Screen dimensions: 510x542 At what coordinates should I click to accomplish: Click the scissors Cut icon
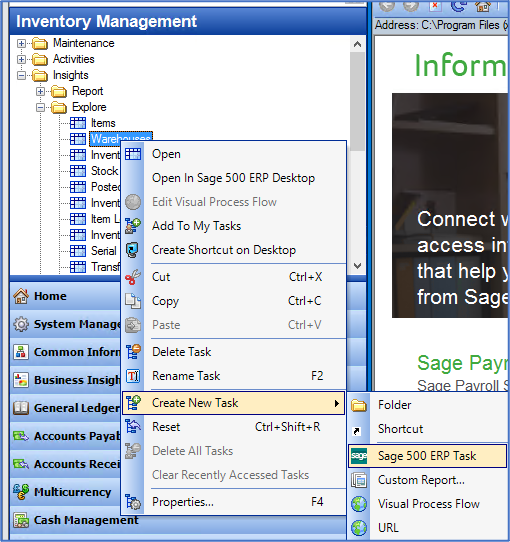pos(133,277)
